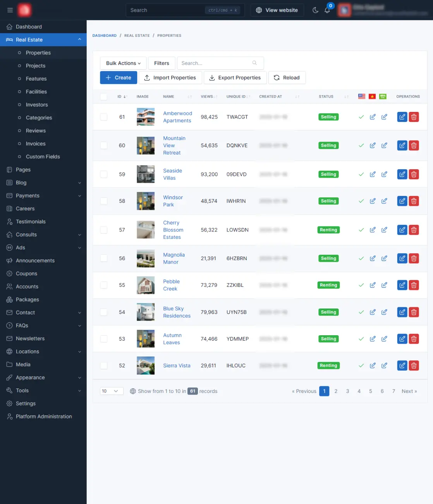Image resolution: width=433 pixels, height=504 pixels.
Task: Open Platform Administration menu item
Action: point(43,417)
